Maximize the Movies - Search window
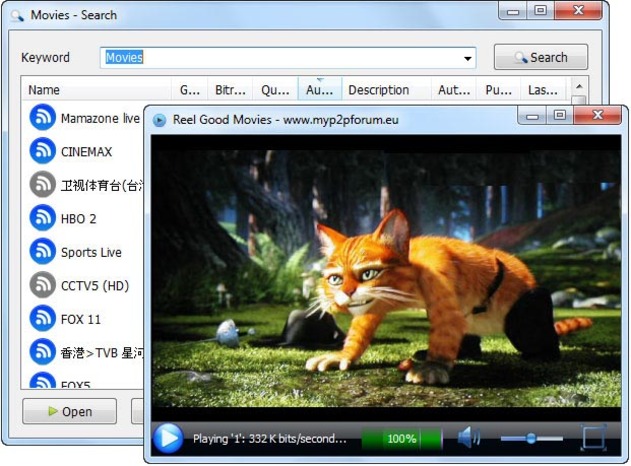This screenshot has width=631, height=466. (x=540, y=11)
